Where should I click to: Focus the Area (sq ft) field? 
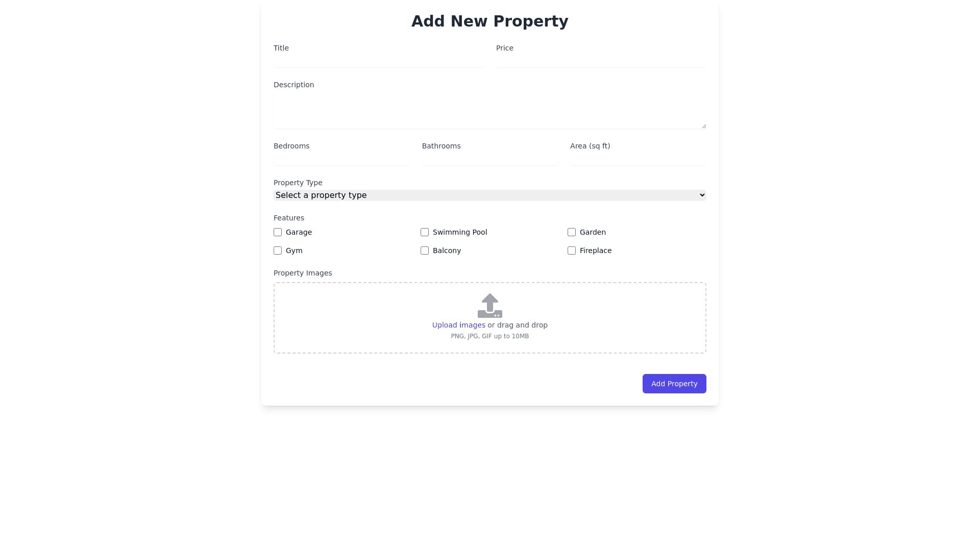tap(638, 159)
